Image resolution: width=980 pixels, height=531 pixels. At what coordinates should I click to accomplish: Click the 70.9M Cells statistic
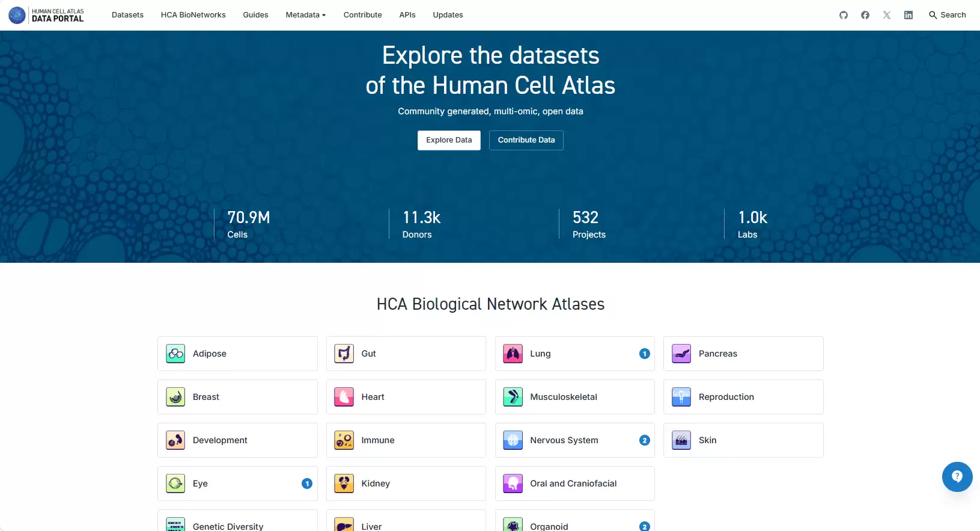tap(249, 224)
